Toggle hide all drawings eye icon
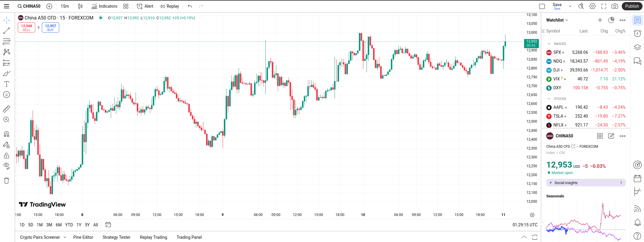 [7, 166]
